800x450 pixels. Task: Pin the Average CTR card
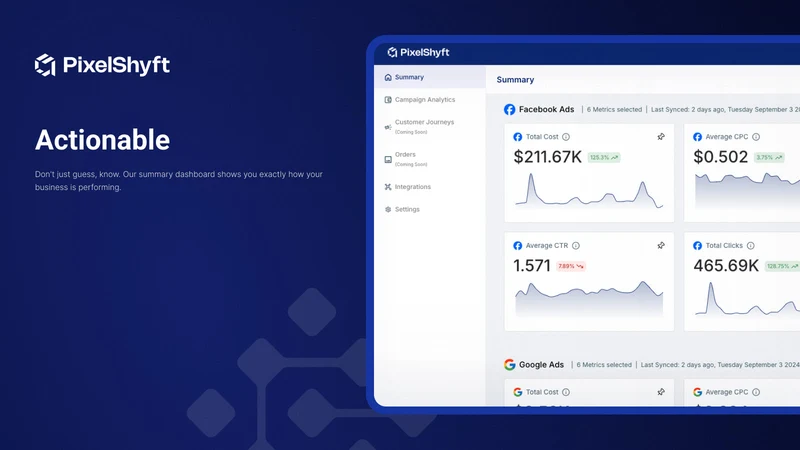tap(661, 245)
